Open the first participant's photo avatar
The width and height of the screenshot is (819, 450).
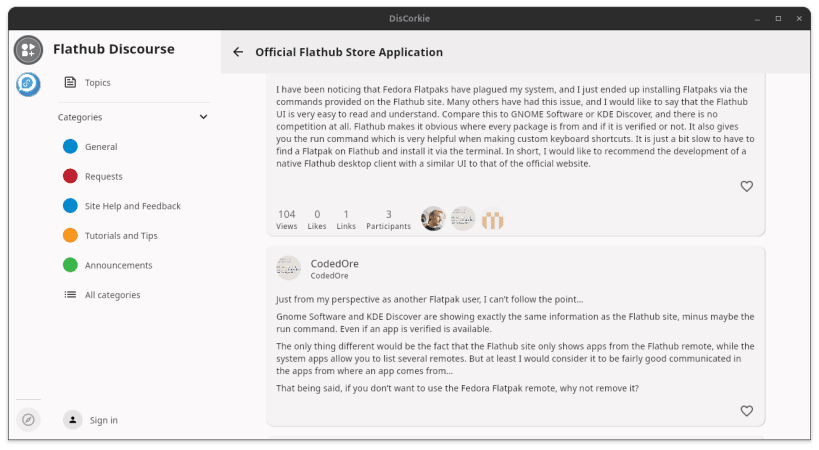pyautogui.click(x=433, y=219)
